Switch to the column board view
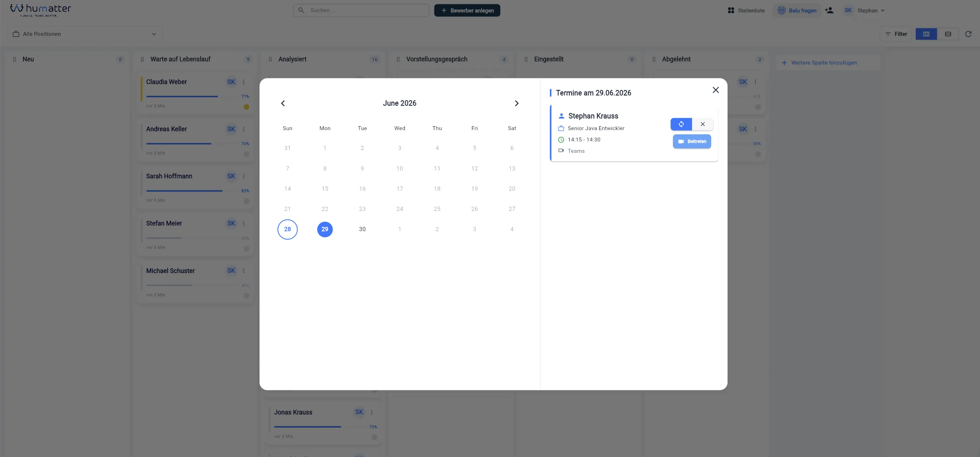980x457 pixels. click(926, 34)
